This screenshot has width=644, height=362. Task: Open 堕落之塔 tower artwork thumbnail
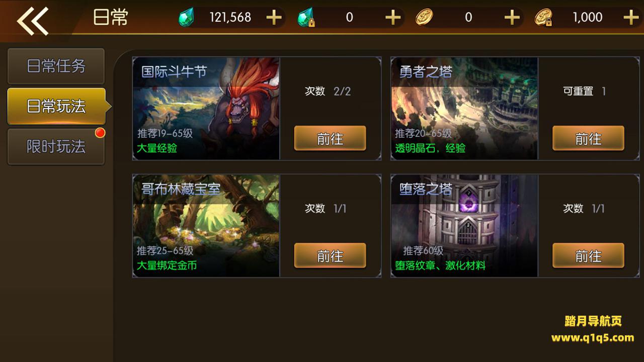pos(464,226)
